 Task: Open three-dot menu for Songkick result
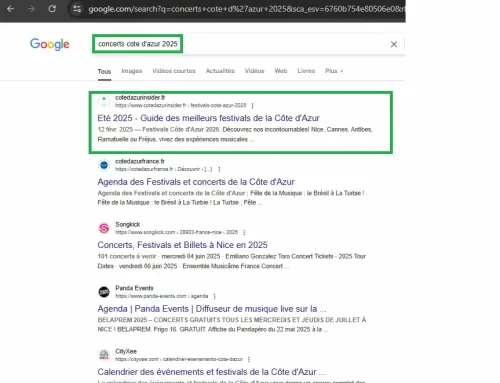[x=244, y=232]
